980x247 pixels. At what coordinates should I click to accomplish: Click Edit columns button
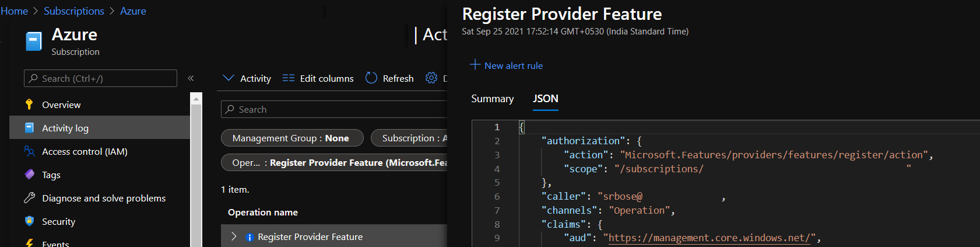pos(318,78)
